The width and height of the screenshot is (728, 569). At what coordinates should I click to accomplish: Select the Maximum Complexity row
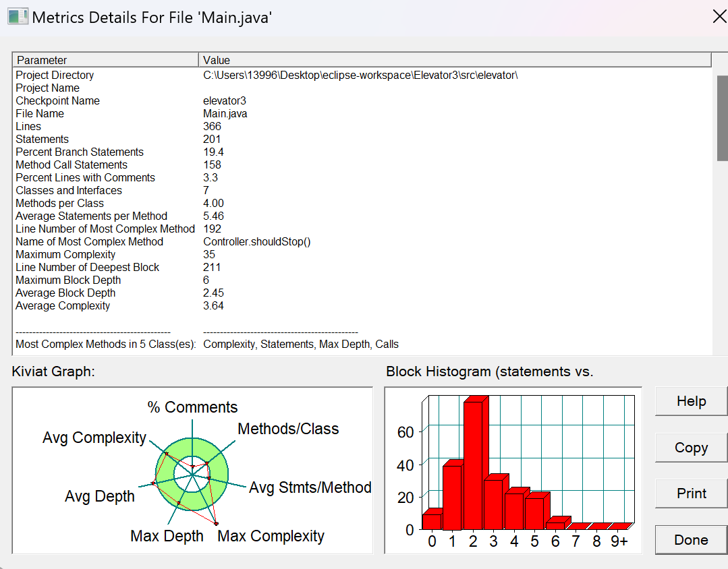(x=362, y=254)
